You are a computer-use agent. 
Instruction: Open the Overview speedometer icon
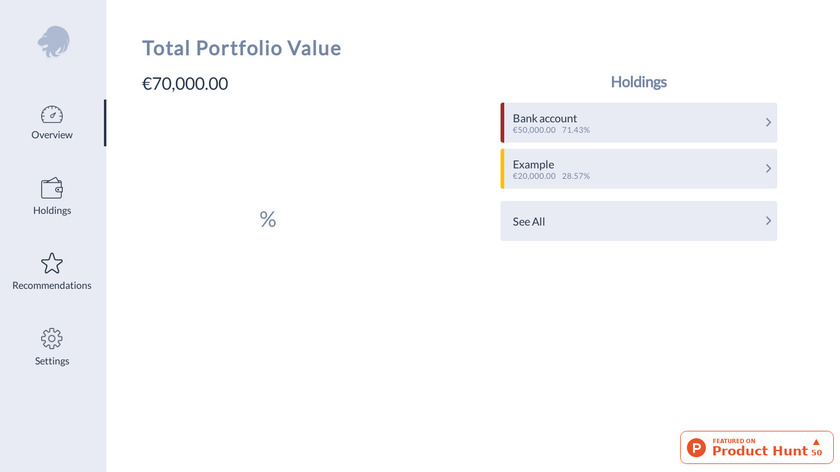click(x=52, y=114)
